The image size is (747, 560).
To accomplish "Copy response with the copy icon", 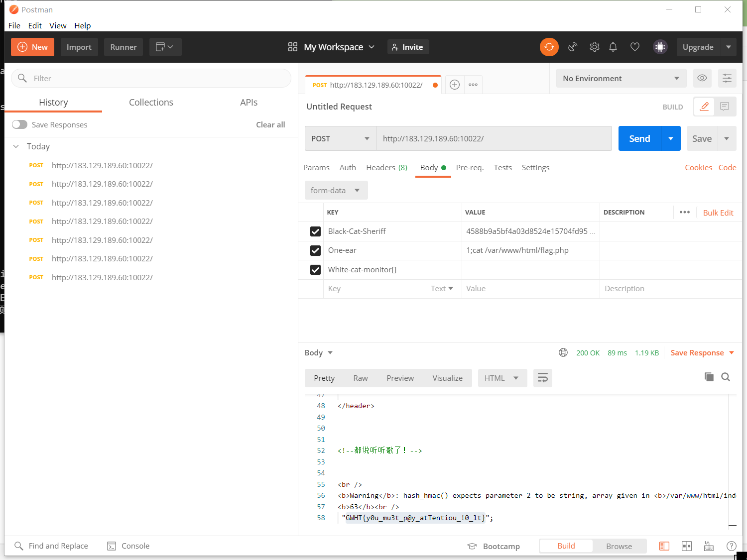I will 709,377.
